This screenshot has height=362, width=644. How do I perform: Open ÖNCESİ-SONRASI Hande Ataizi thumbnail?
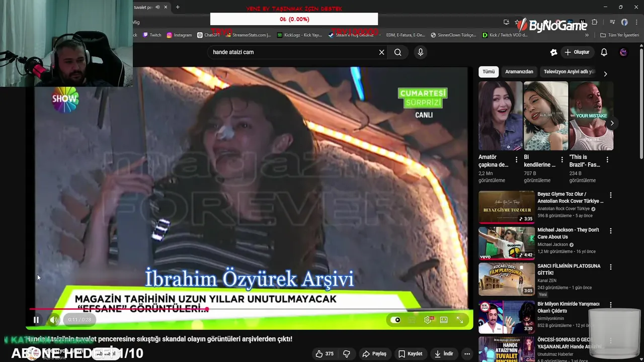point(507,349)
